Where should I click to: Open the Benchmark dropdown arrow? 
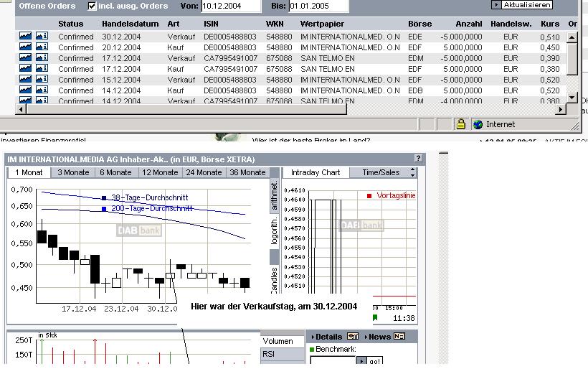(361, 360)
